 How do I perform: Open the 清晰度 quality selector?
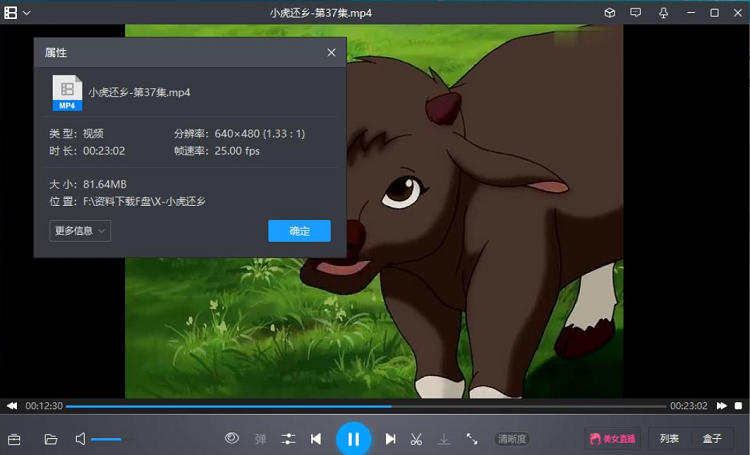pos(512,439)
